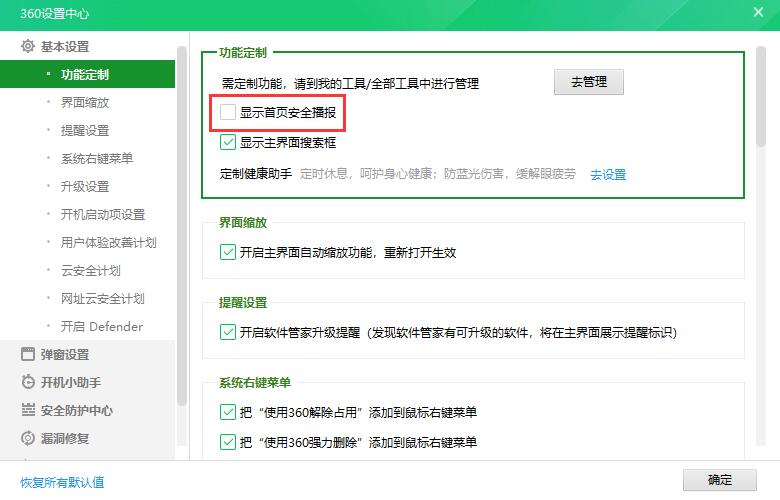
Task: Confirm with the 确定 button
Action: pos(720,480)
